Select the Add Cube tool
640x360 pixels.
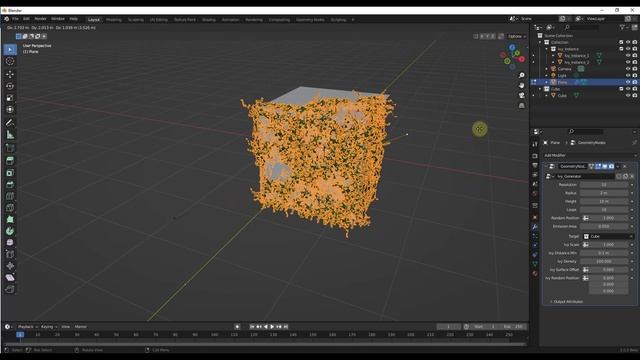pos(10,148)
